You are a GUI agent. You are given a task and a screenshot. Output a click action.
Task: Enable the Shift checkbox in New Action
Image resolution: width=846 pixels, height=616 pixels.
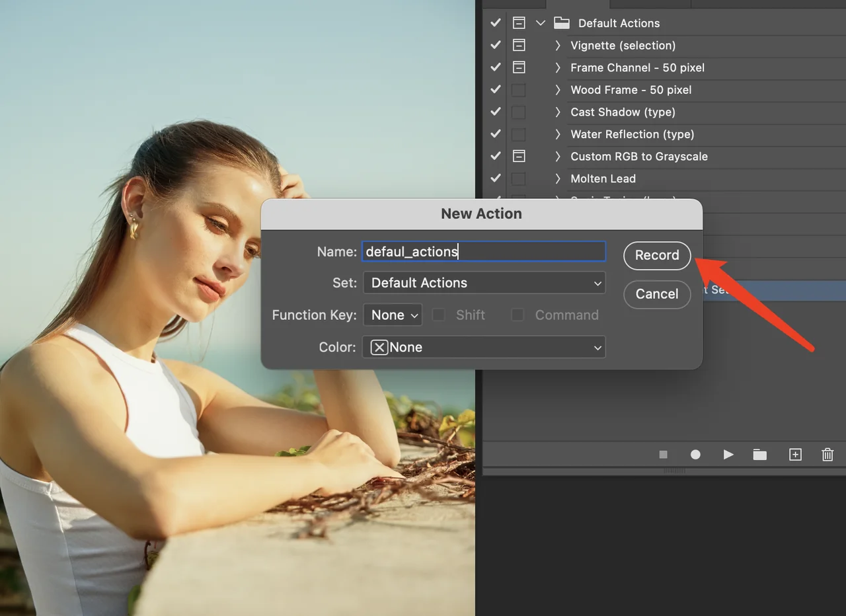tap(438, 315)
